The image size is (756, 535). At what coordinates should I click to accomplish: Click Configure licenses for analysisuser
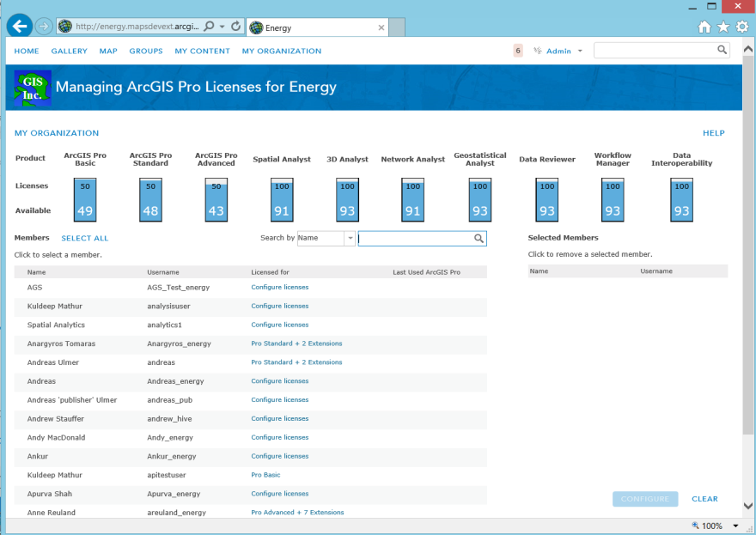280,306
